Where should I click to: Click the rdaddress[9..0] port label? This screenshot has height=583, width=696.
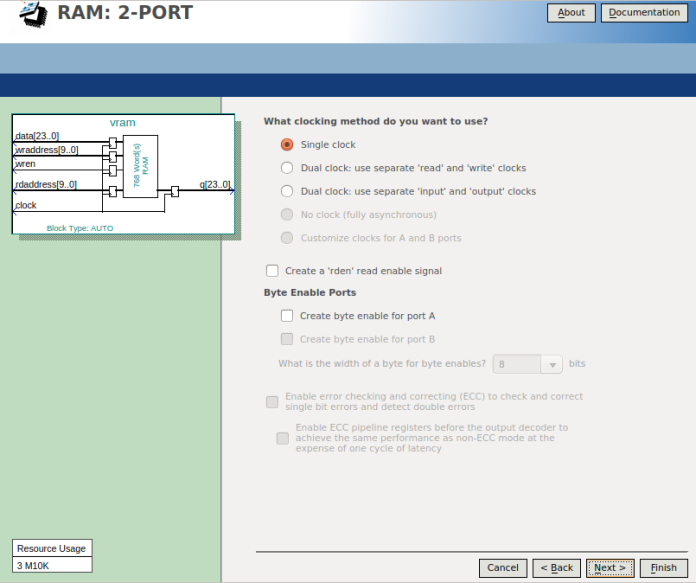click(x=46, y=184)
